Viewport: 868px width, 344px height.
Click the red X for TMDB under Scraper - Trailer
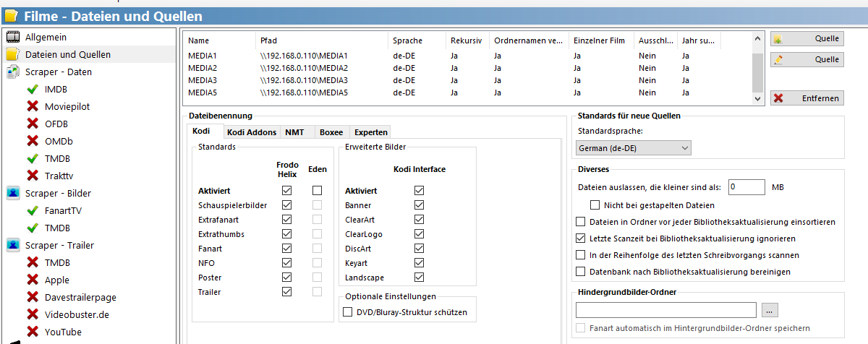click(x=33, y=262)
